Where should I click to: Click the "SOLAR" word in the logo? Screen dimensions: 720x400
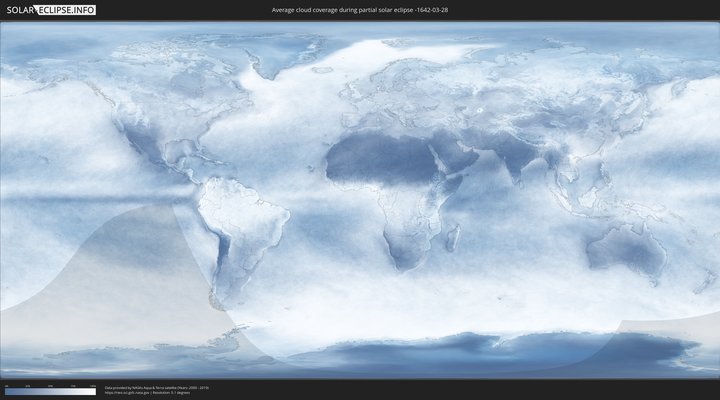pyautogui.click(x=18, y=10)
